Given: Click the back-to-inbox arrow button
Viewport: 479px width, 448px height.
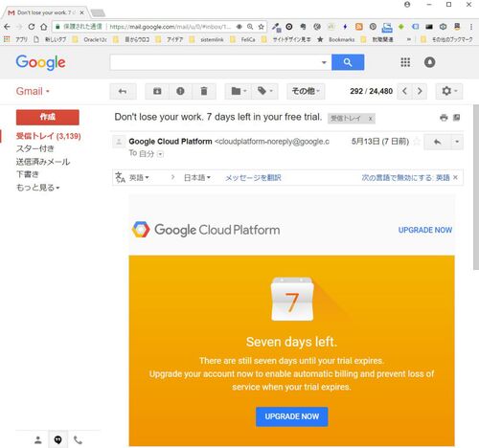Looking at the screenshot, I should coord(123,92).
